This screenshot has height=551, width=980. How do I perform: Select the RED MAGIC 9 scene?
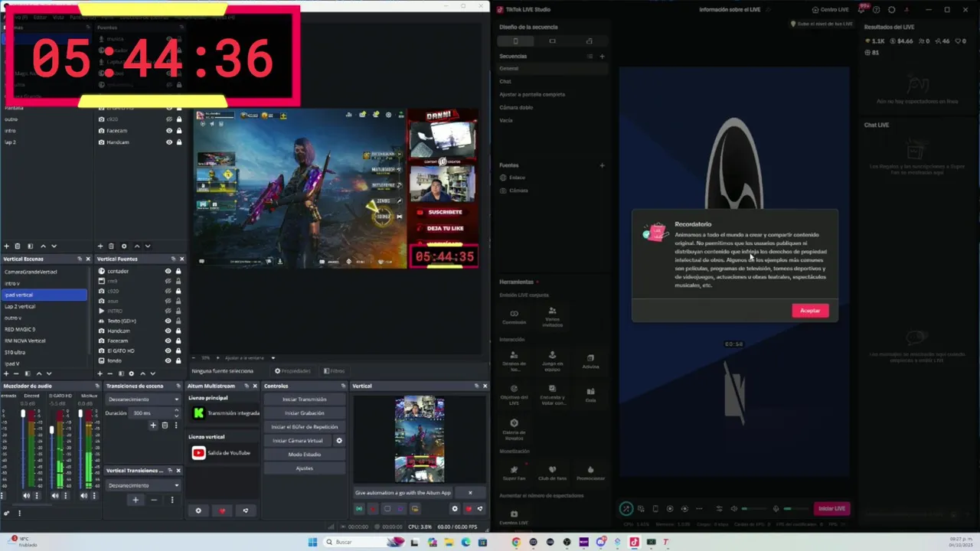click(x=44, y=329)
